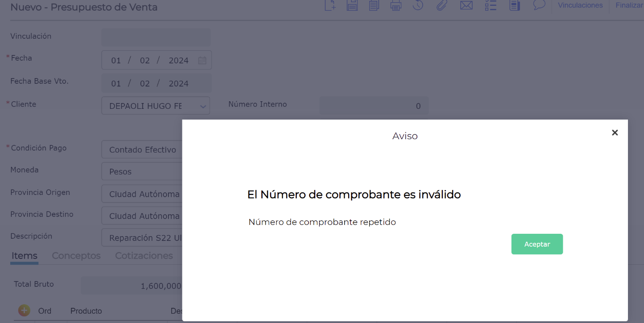Image resolution: width=644 pixels, height=323 pixels.
Task: Click the Moneda label
Action: tap(25, 170)
